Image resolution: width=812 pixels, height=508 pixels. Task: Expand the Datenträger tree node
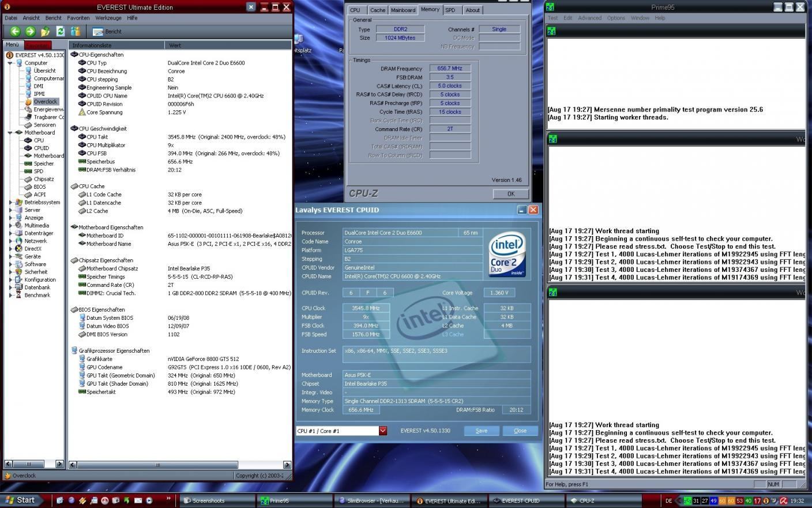10,233
